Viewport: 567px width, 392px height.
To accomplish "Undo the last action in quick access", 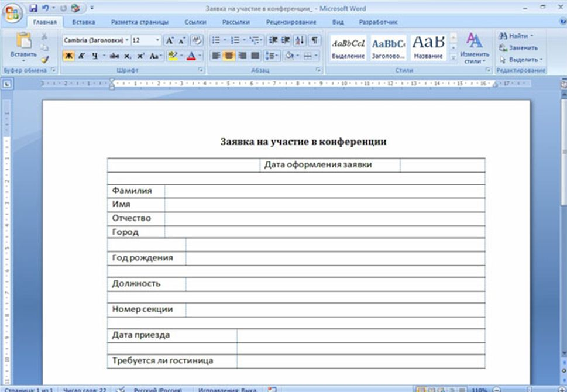I will point(45,8).
